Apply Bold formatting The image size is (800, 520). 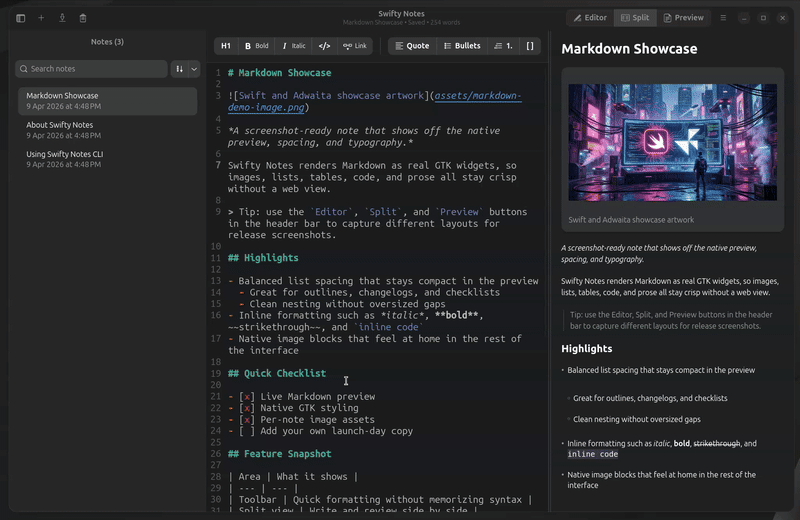tap(256, 46)
